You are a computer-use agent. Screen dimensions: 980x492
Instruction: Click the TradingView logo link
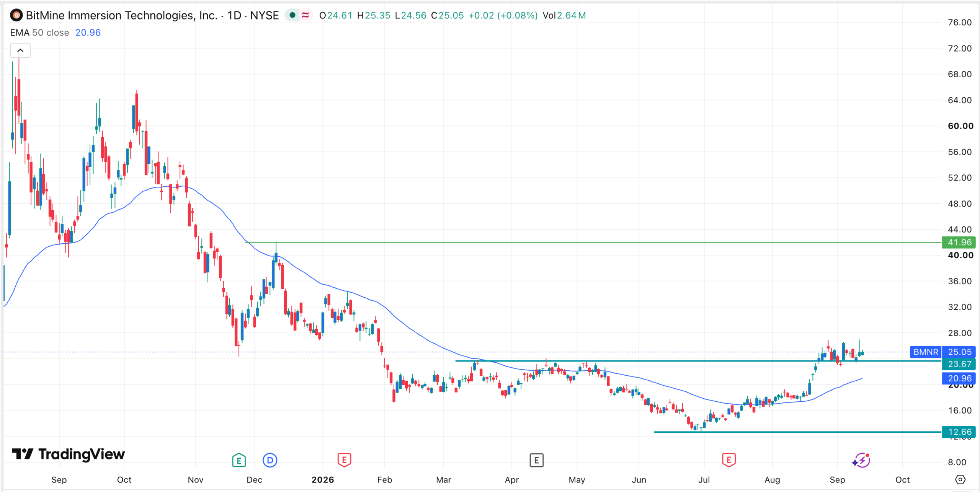coord(68,454)
